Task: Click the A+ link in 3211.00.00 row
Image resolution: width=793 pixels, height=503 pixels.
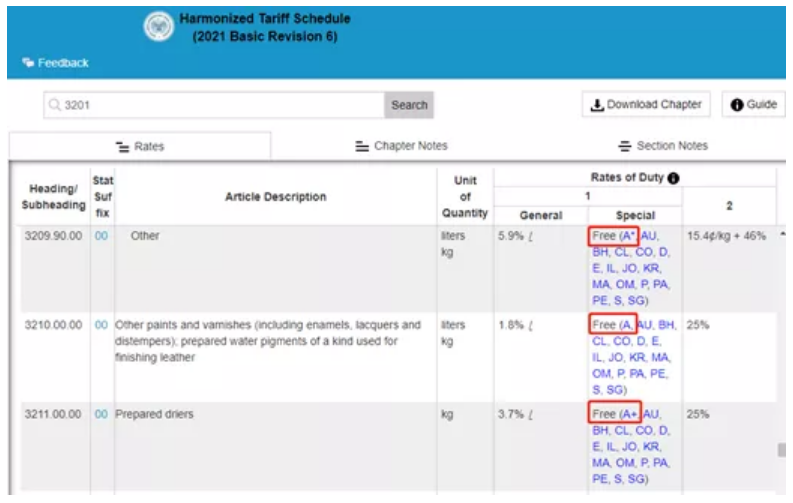Action: click(629, 414)
